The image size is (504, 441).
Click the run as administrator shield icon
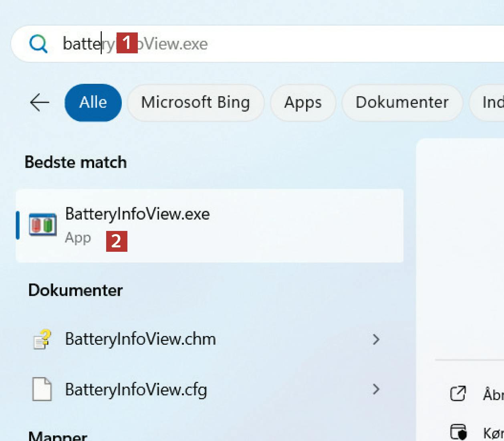[458, 432]
